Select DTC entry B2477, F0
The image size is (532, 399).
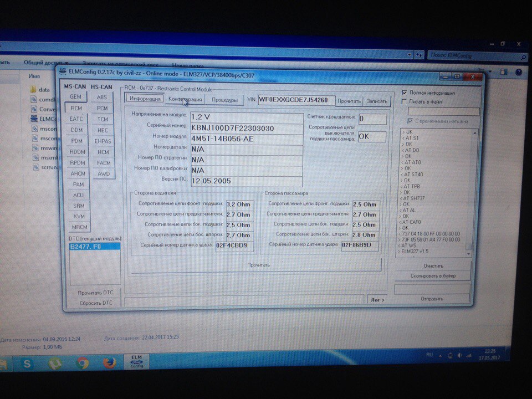point(95,246)
